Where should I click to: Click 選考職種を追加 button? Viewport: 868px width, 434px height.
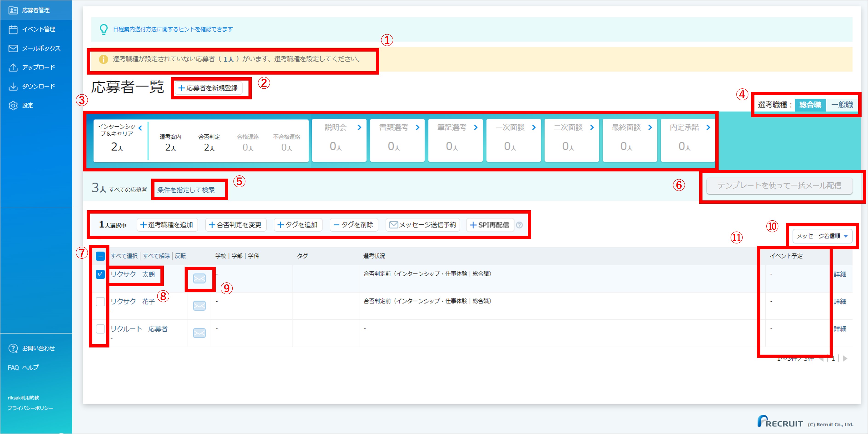pyautogui.click(x=167, y=225)
